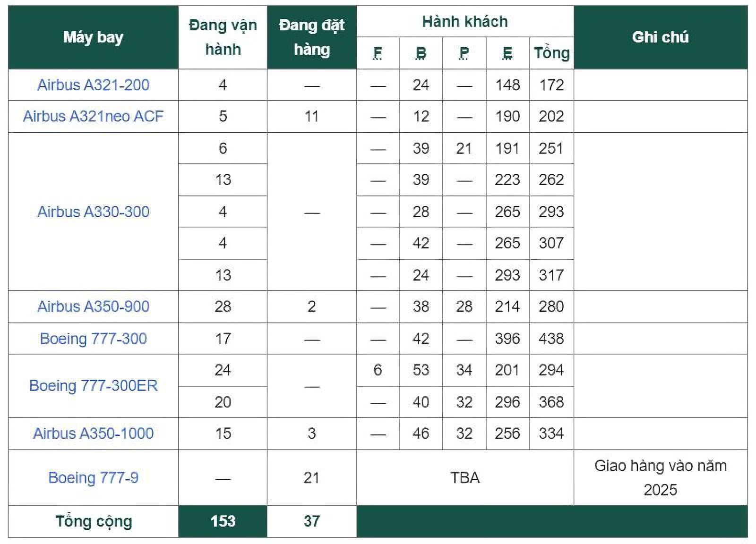
Task: Open the Airbus A350-1000 link
Action: [93, 433]
